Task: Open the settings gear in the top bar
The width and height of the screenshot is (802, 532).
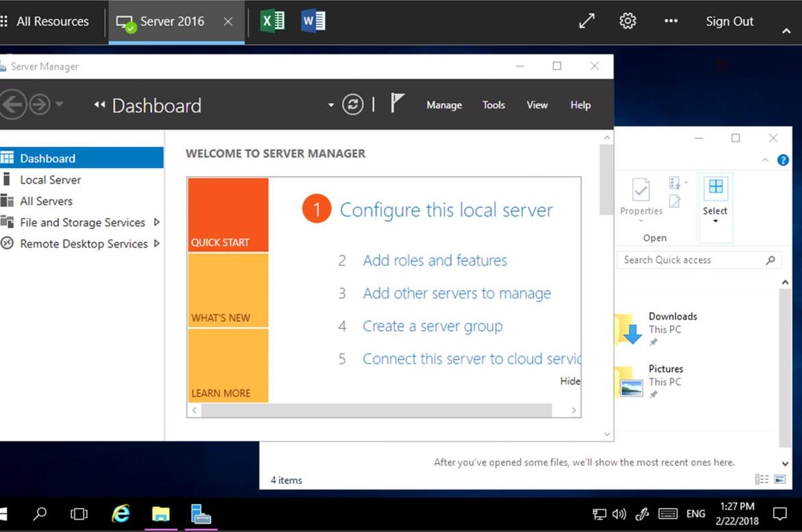Action: click(x=628, y=21)
